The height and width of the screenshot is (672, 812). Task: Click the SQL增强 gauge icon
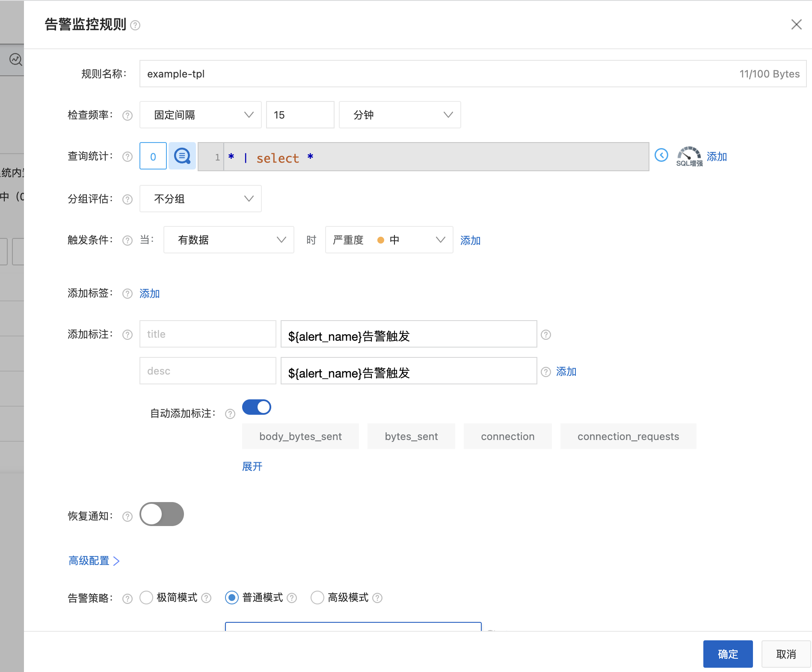click(689, 156)
